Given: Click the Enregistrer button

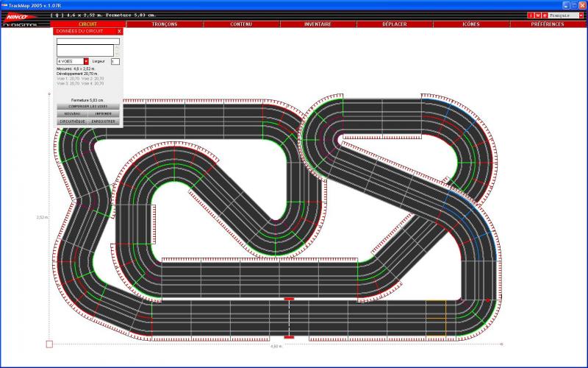Looking at the screenshot, I should tap(104, 121).
